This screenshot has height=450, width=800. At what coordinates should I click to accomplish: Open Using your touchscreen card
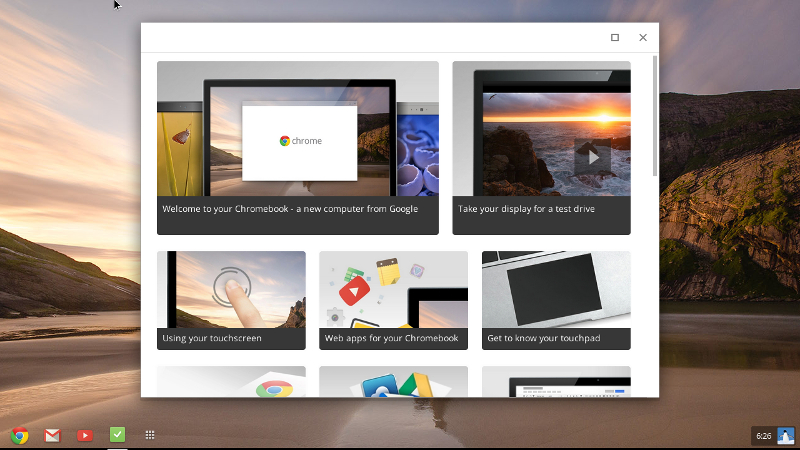point(231,300)
